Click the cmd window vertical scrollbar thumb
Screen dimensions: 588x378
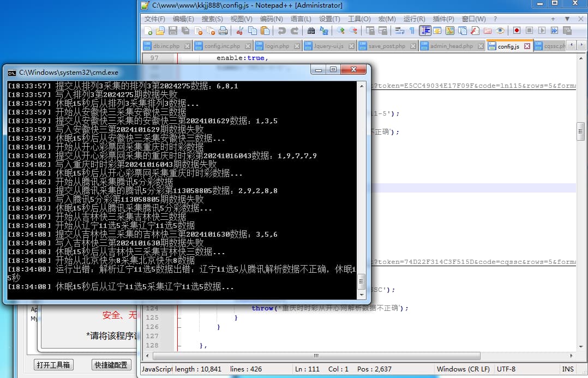[x=360, y=281]
